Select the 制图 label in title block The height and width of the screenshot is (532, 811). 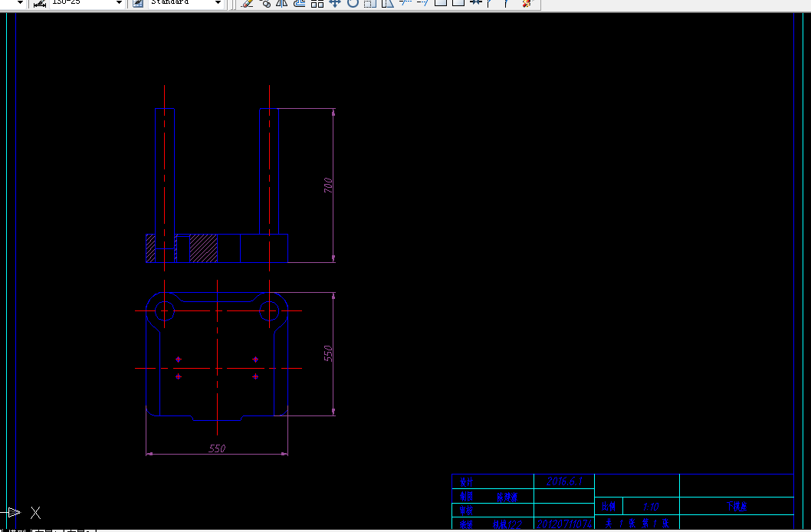click(466, 496)
